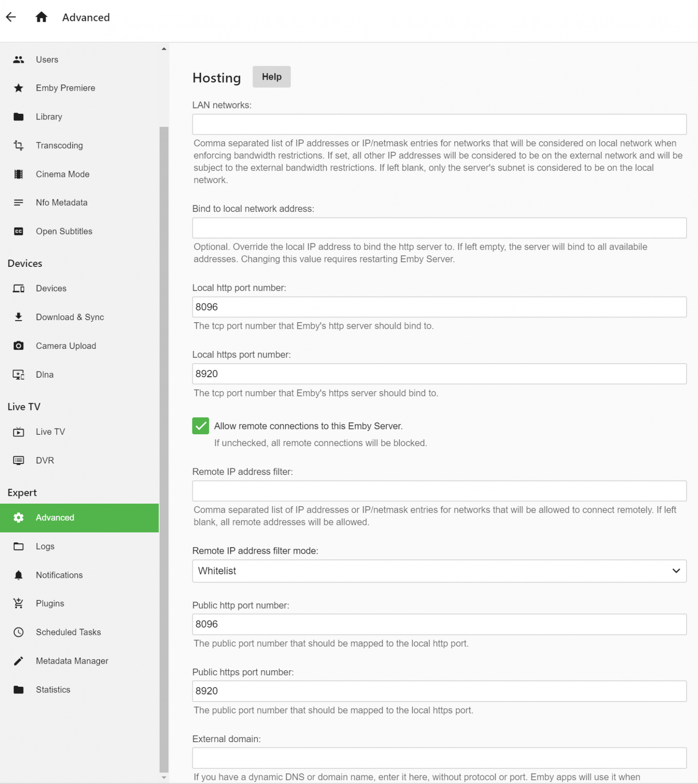Open the Plugins cart icon

18,603
